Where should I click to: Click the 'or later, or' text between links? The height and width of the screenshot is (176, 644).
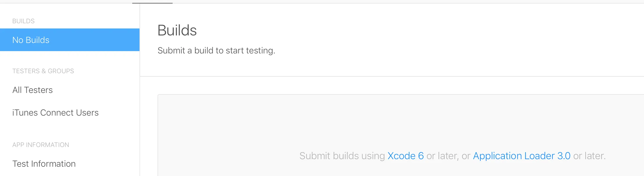(448, 156)
